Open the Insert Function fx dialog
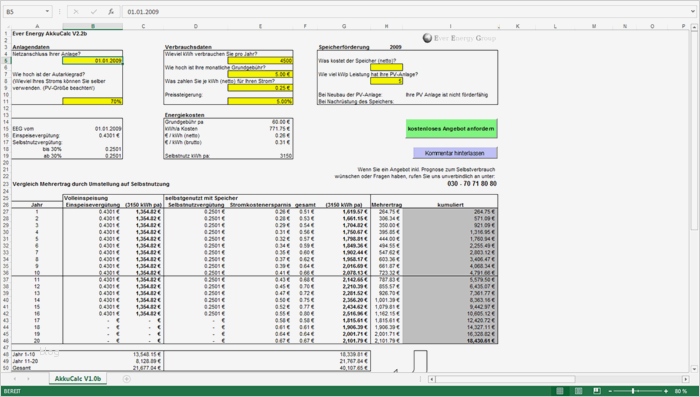The width and height of the screenshot is (700, 397). point(111,12)
